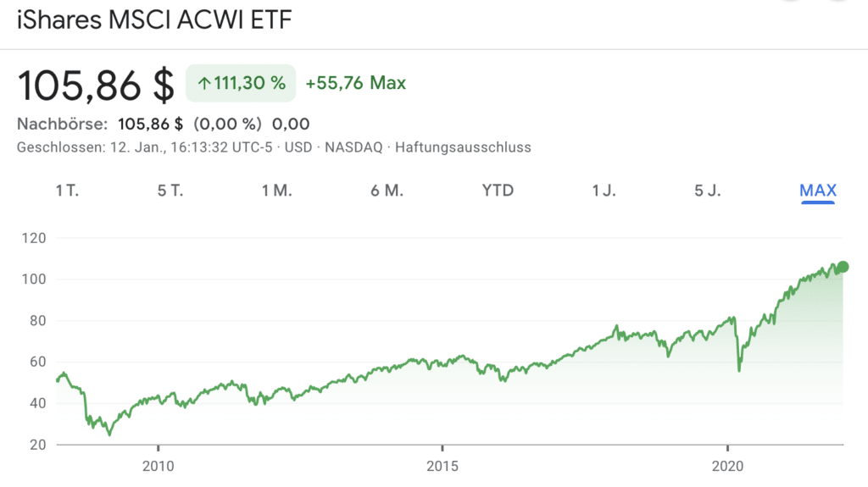Select the 1 J. range tab
This screenshot has height=487, width=868.
604,191
